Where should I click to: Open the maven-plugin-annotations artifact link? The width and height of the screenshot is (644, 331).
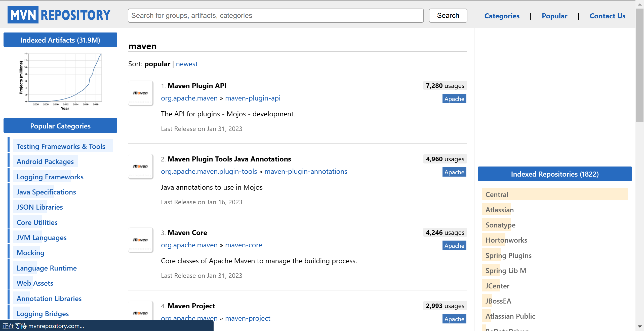pyautogui.click(x=306, y=172)
